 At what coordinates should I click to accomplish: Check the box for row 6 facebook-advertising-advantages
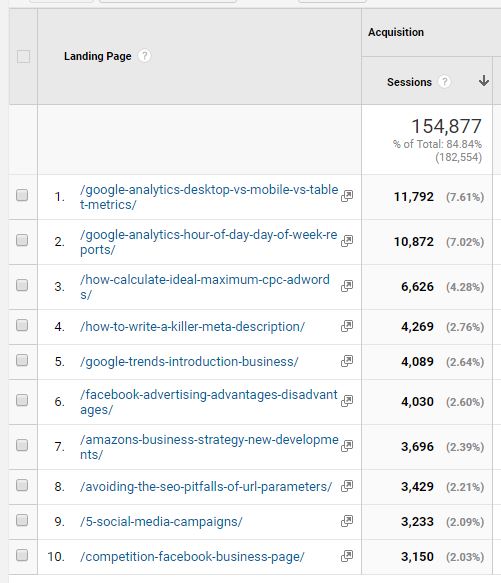(22, 400)
